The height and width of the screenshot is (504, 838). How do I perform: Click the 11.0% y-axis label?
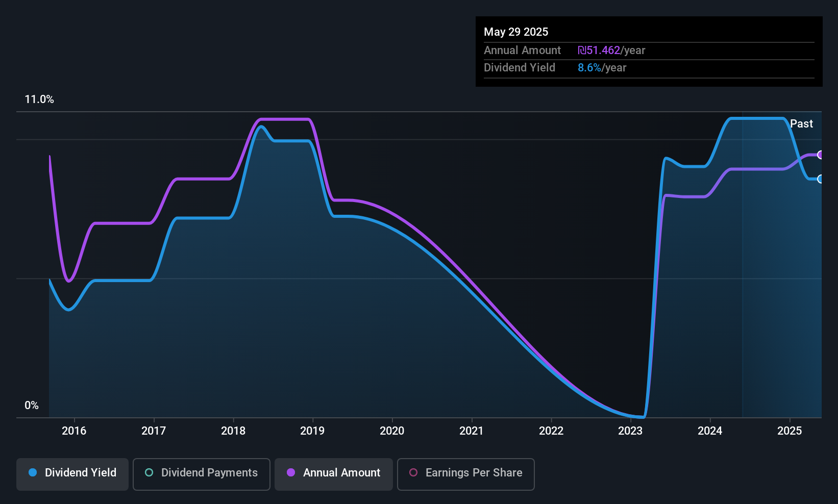click(x=39, y=99)
